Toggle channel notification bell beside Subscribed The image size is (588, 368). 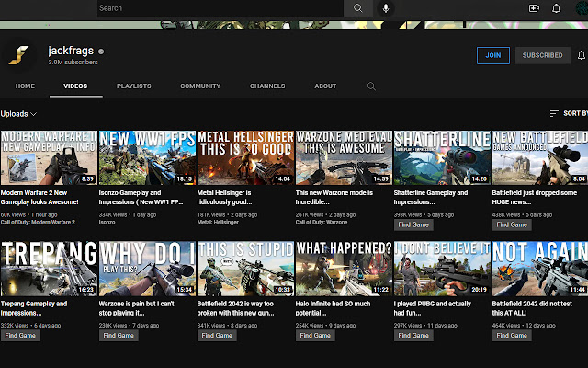coord(582,55)
